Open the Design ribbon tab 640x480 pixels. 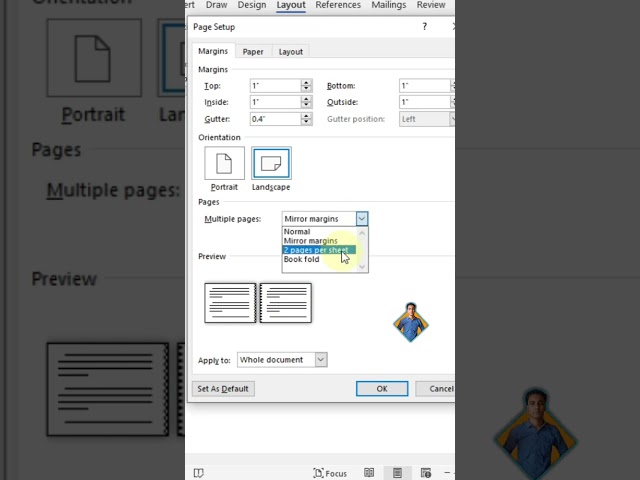pos(251,5)
